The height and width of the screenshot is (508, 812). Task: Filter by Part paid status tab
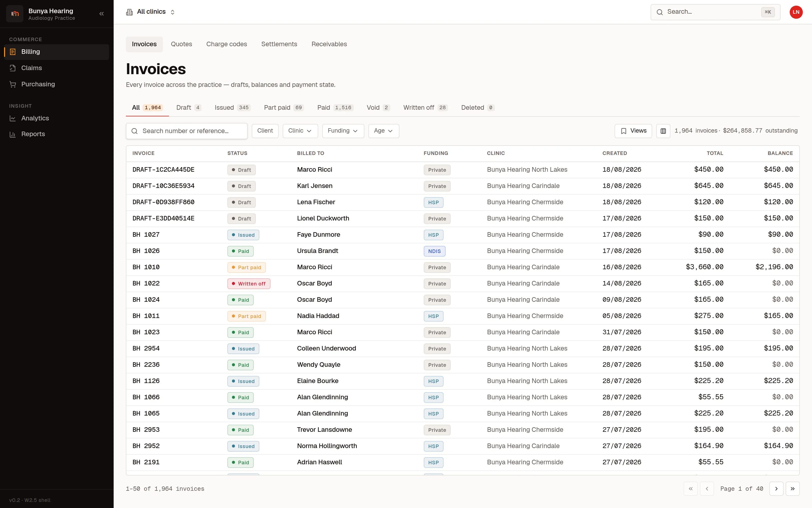(284, 108)
